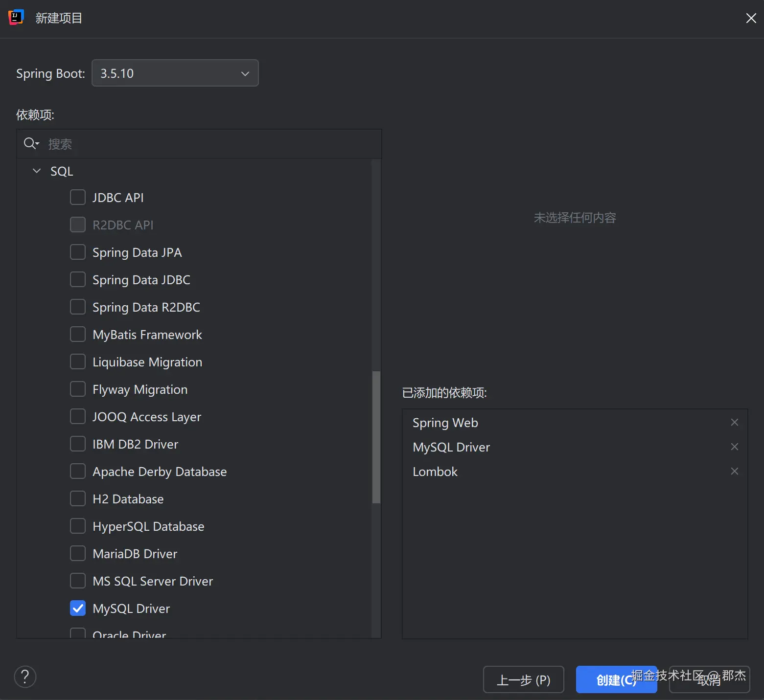Click the 取消 cancel button

point(709,679)
